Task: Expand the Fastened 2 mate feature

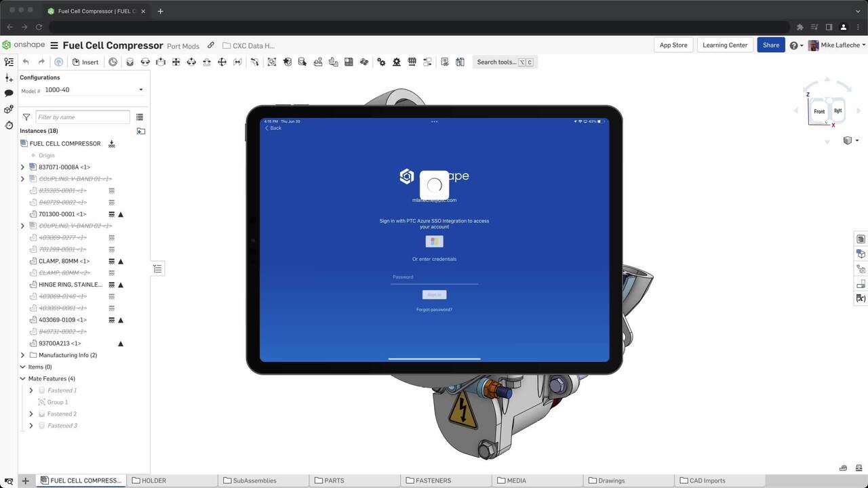Action: [x=31, y=414]
